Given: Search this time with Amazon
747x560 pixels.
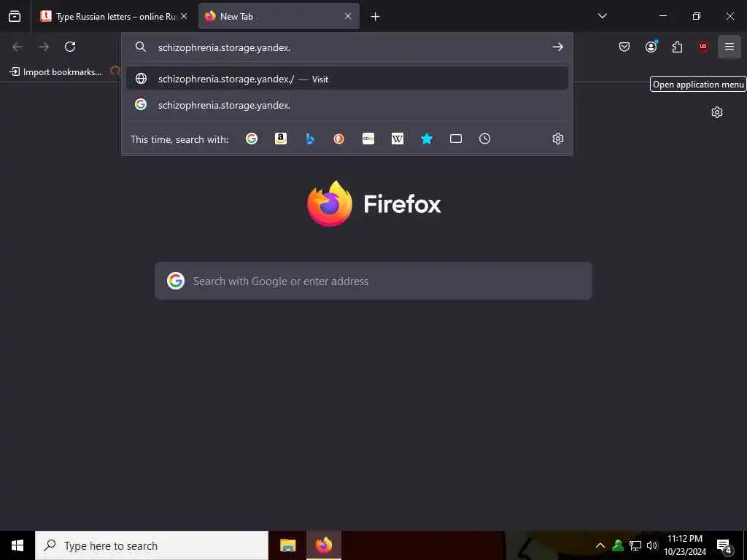Looking at the screenshot, I should (281, 139).
